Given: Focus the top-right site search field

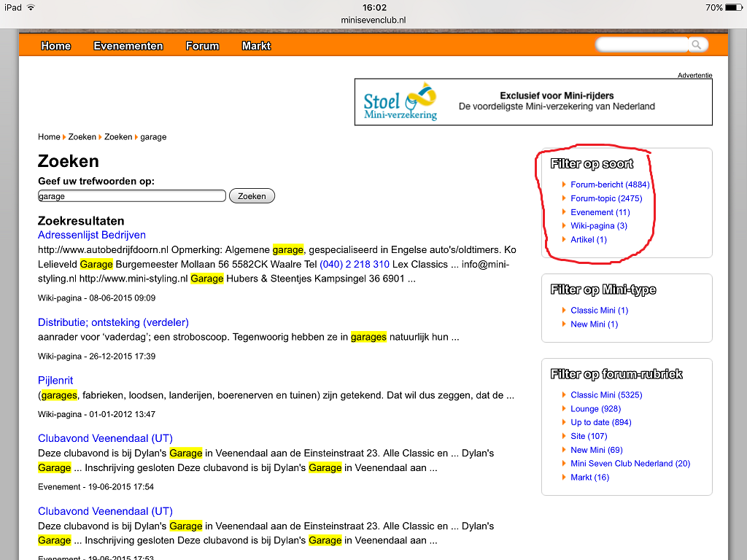Looking at the screenshot, I should click(x=642, y=45).
